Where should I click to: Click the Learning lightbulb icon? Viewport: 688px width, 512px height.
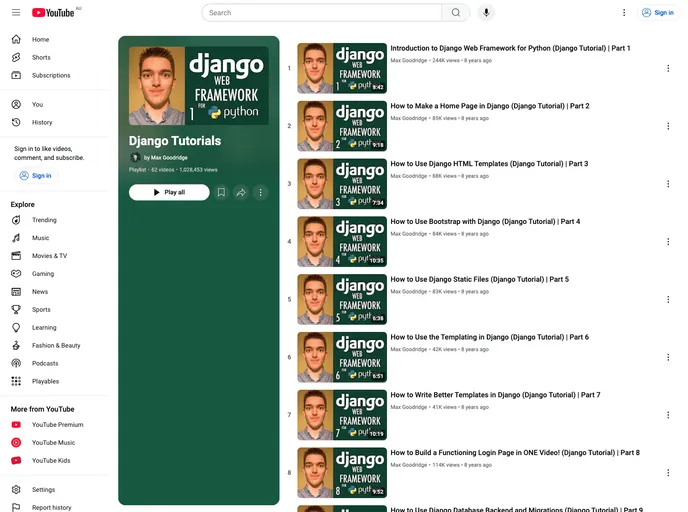(x=16, y=328)
